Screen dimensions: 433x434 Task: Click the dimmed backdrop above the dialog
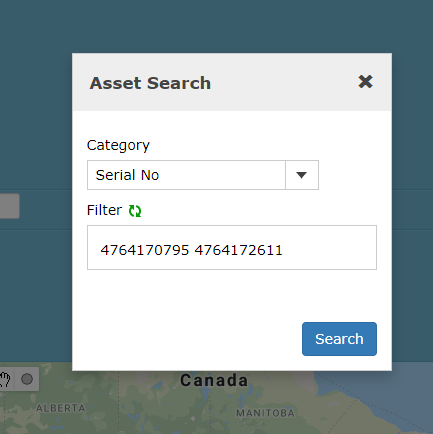coord(217,26)
